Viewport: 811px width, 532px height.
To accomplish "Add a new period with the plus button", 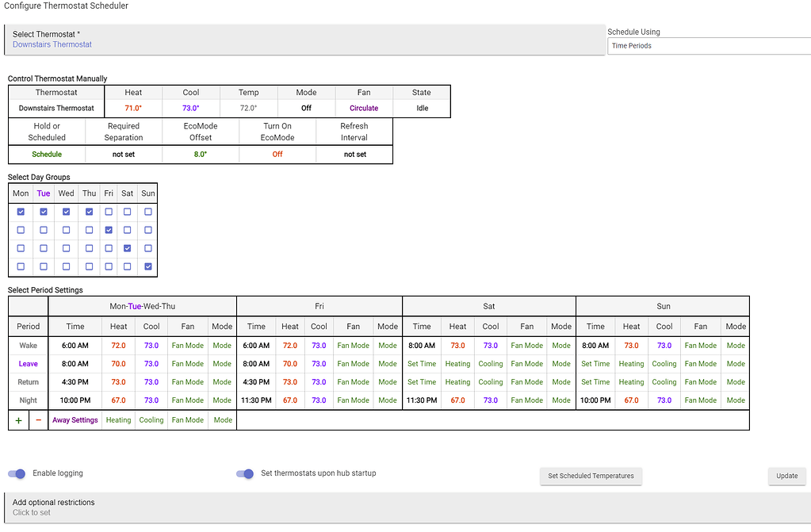I will tap(17, 419).
